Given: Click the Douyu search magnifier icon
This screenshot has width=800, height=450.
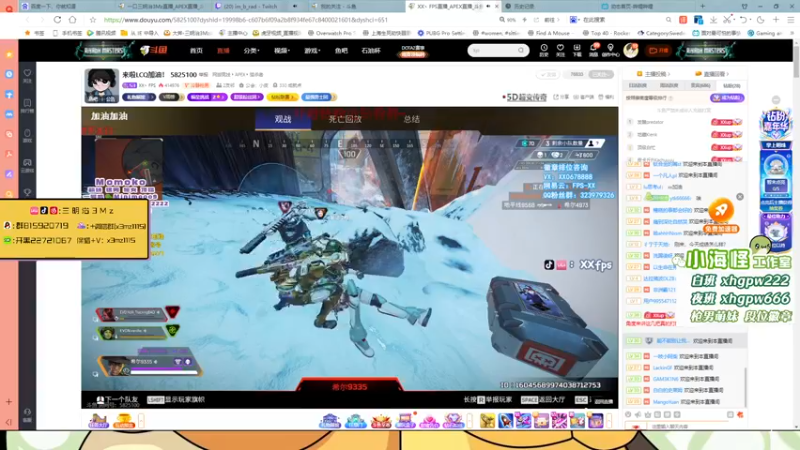Looking at the screenshot, I should click(521, 51).
